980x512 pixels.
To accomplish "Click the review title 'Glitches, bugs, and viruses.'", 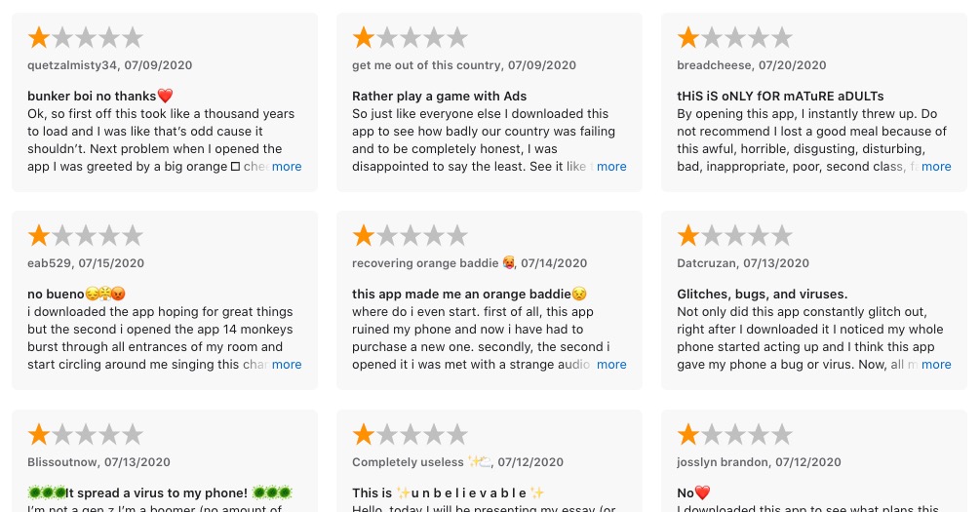I will tap(762, 295).
